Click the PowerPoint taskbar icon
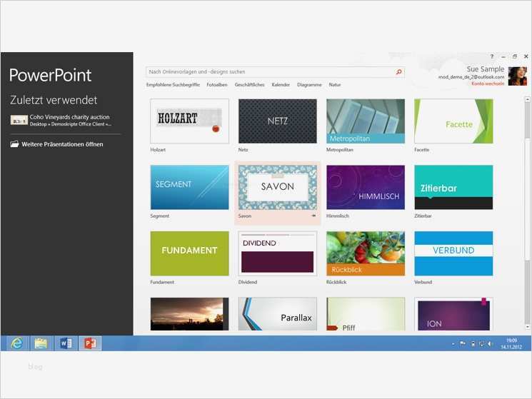This screenshot has width=532, height=399. pyautogui.click(x=90, y=343)
